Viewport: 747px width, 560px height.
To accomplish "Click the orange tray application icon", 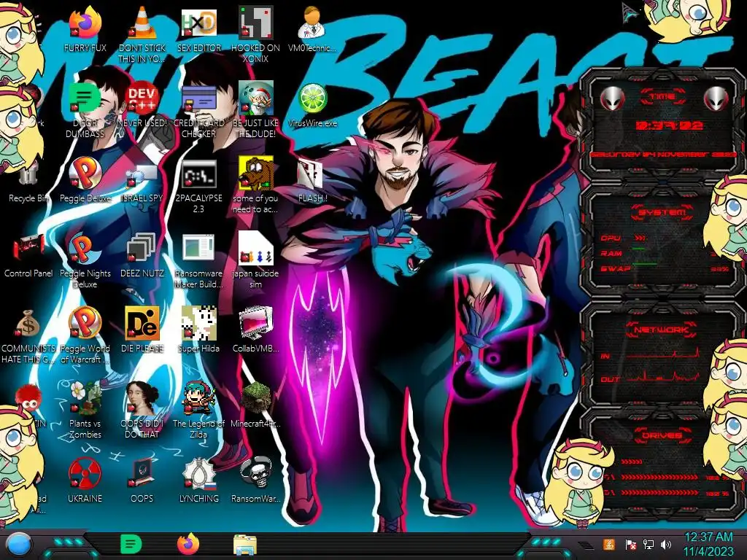I will click(x=609, y=544).
